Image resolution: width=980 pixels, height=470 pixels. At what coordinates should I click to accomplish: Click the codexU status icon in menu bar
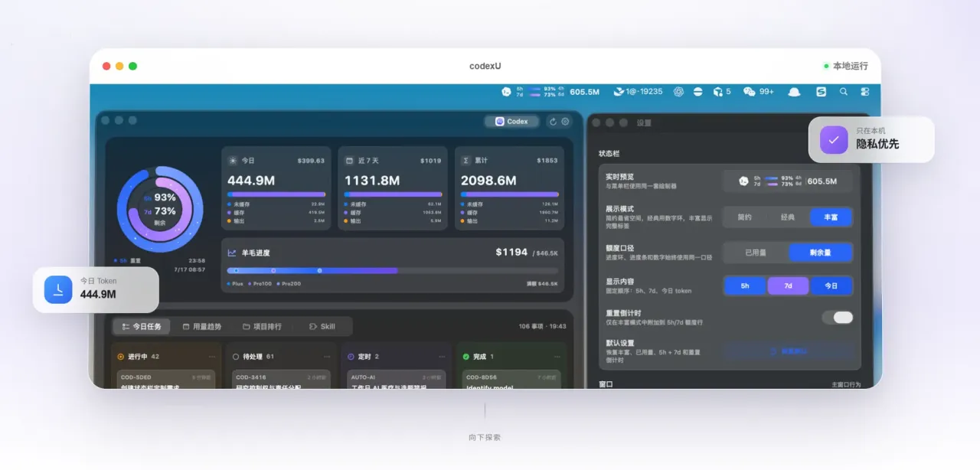point(506,92)
